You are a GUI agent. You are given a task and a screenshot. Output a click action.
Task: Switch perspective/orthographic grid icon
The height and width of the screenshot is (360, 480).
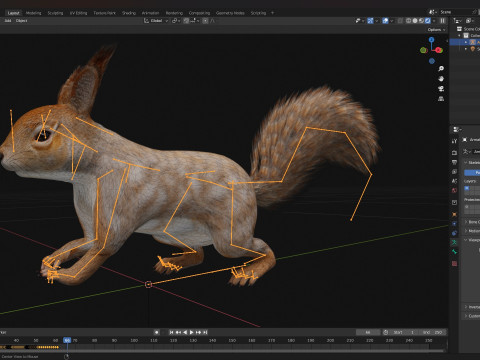[x=441, y=99]
